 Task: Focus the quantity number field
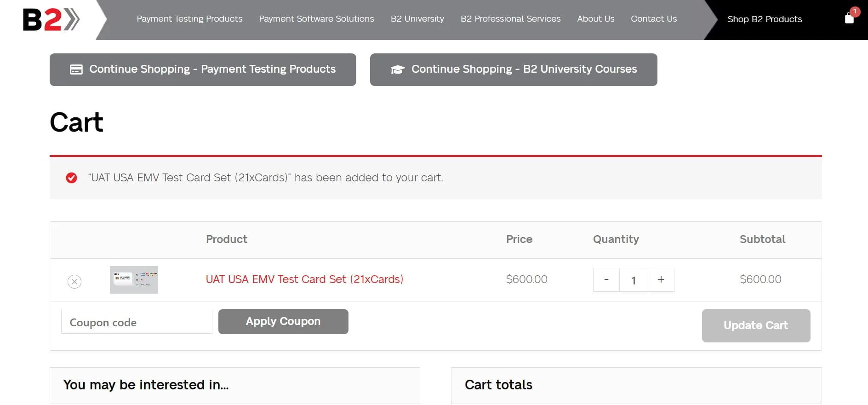(x=634, y=280)
